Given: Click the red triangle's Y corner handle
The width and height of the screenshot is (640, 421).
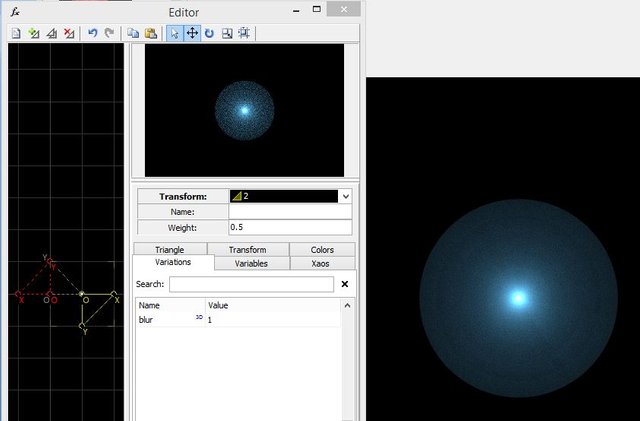Looking at the screenshot, I should (50, 261).
